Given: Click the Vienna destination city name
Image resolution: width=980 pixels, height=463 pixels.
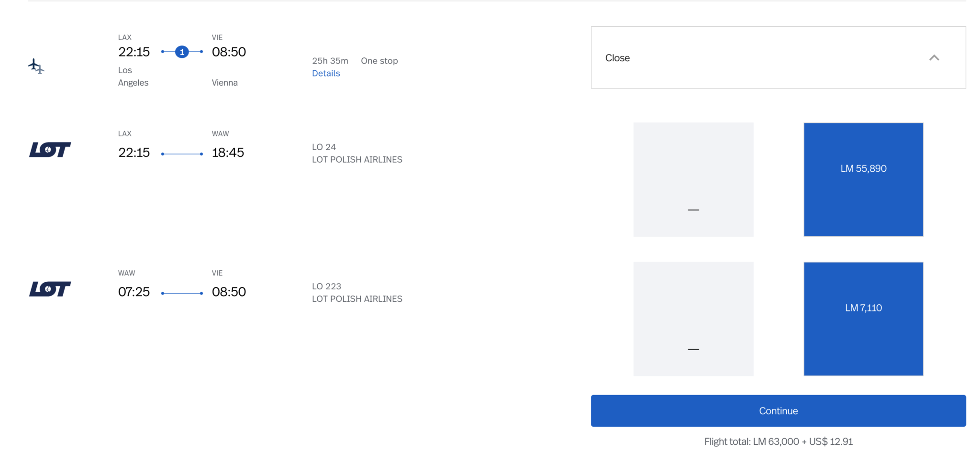Looking at the screenshot, I should 224,83.
